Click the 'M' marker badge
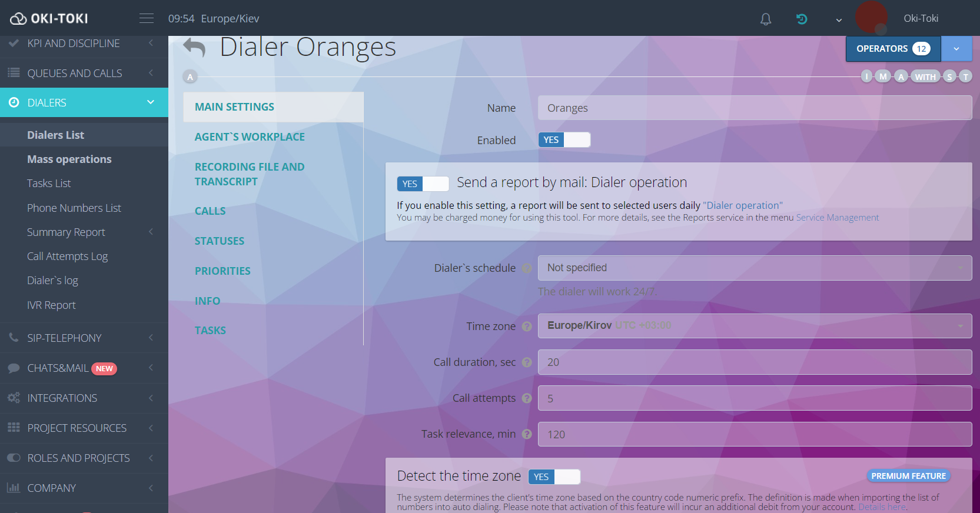This screenshot has height=513, width=980. pyautogui.click(x=883, y=76)
